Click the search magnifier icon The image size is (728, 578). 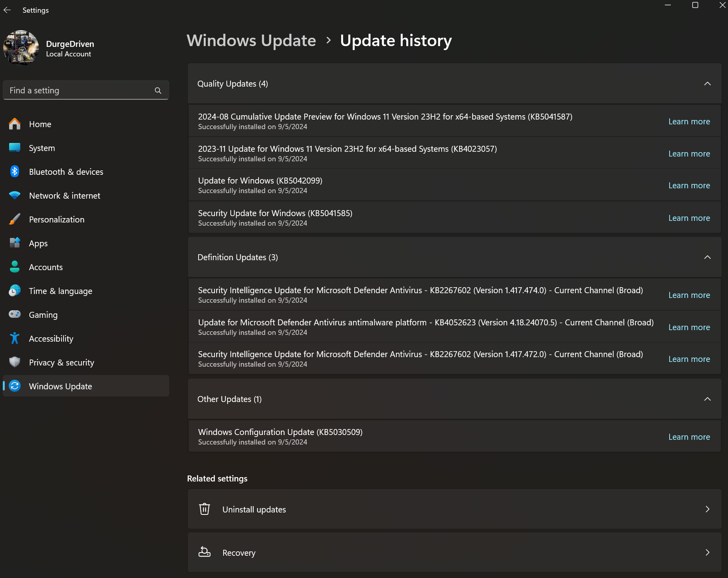coord(158,91)
